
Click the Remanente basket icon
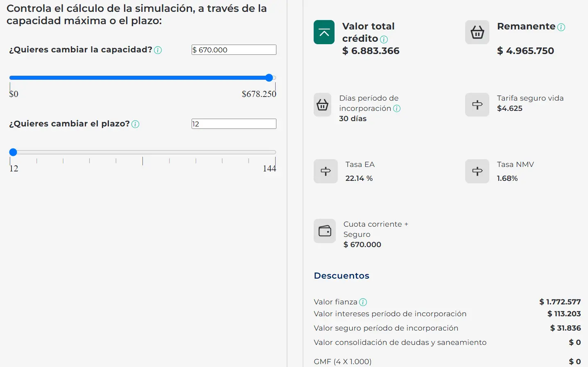pos(477,32)
